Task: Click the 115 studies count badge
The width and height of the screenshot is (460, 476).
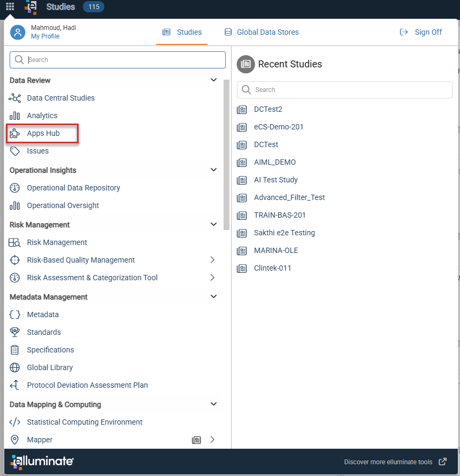Action: coord(94,6)
